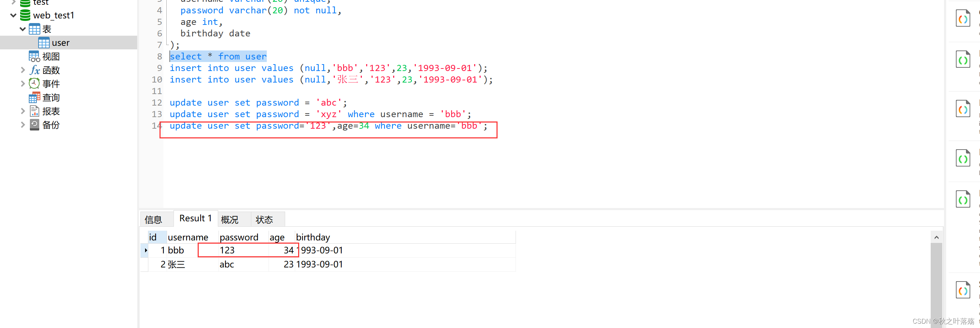980x328 pixels.
Task: Sort by the birthday column header
Action: click(405, 237)
